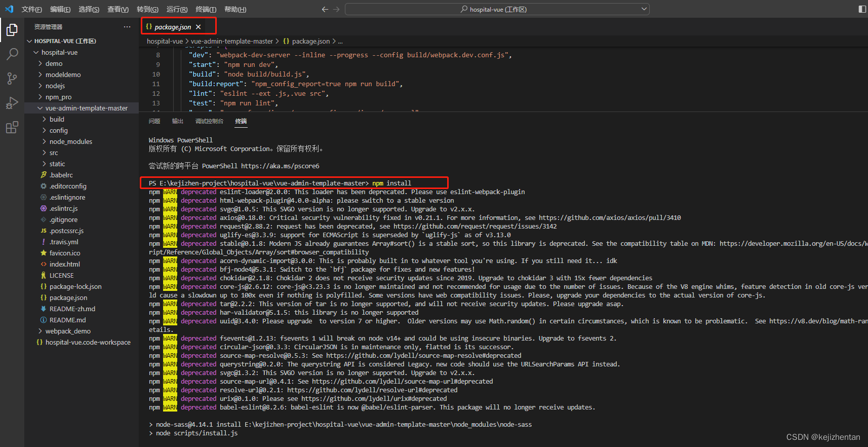Switch to the 问题 panel tab
Viewport: 868px width, 447px height.
pyautogui.click(x=154, y=121)
